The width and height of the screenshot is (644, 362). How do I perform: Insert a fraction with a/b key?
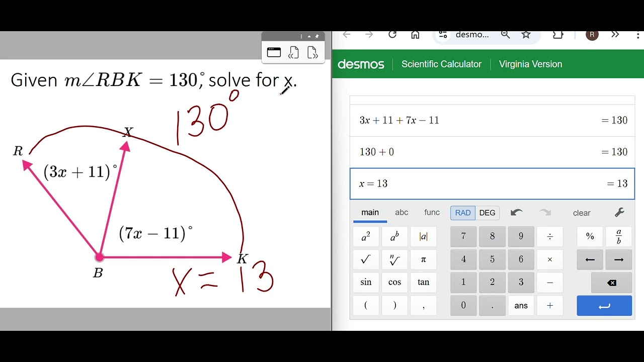point(619,237)
